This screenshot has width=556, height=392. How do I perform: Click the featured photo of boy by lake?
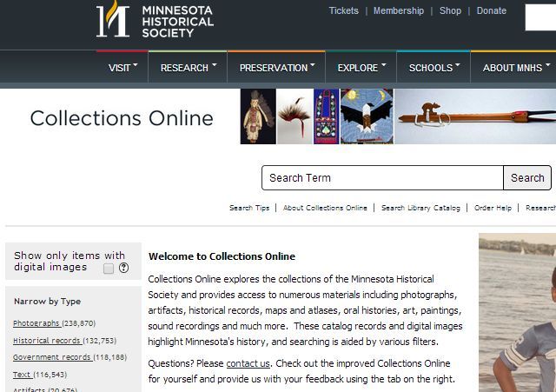518,313
